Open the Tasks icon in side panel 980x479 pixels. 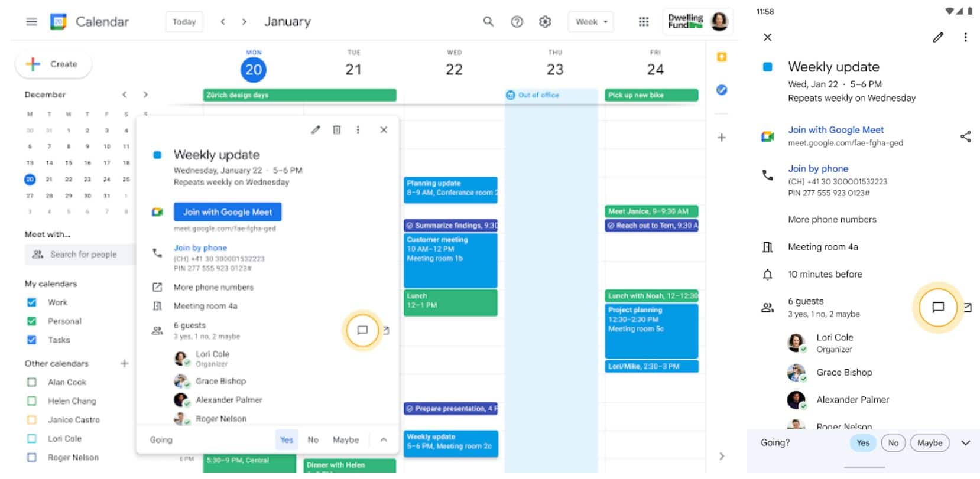tap(722, 90)
